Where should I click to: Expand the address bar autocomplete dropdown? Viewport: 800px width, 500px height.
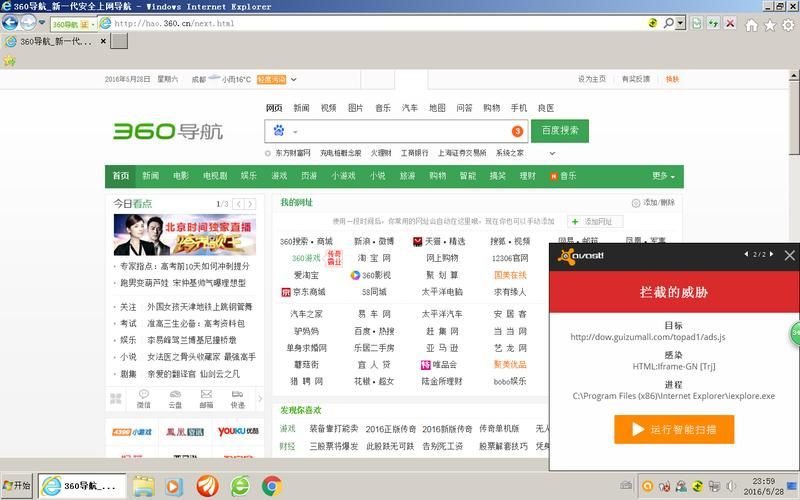point(680,23)
